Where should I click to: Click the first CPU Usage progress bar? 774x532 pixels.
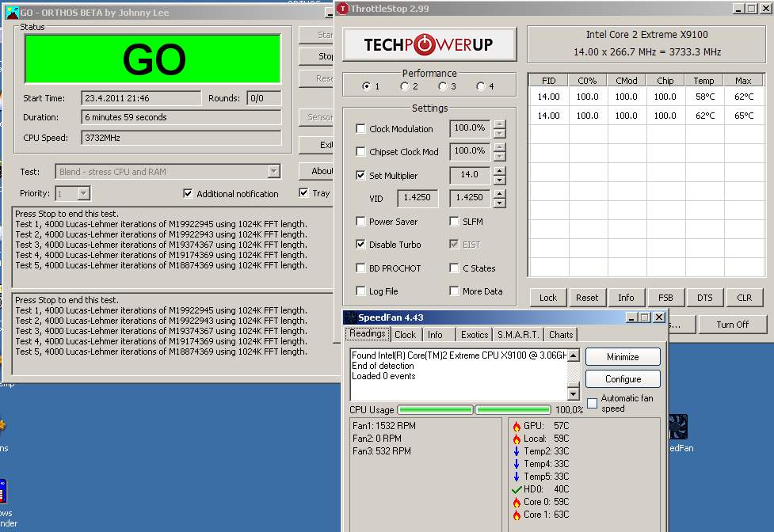[435, 410]
